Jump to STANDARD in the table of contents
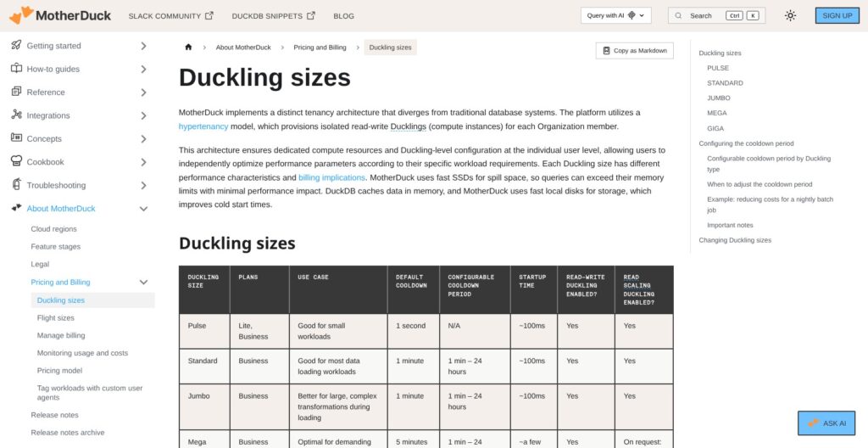The width and height of the screenshot is (868, 448). [726, 83]
